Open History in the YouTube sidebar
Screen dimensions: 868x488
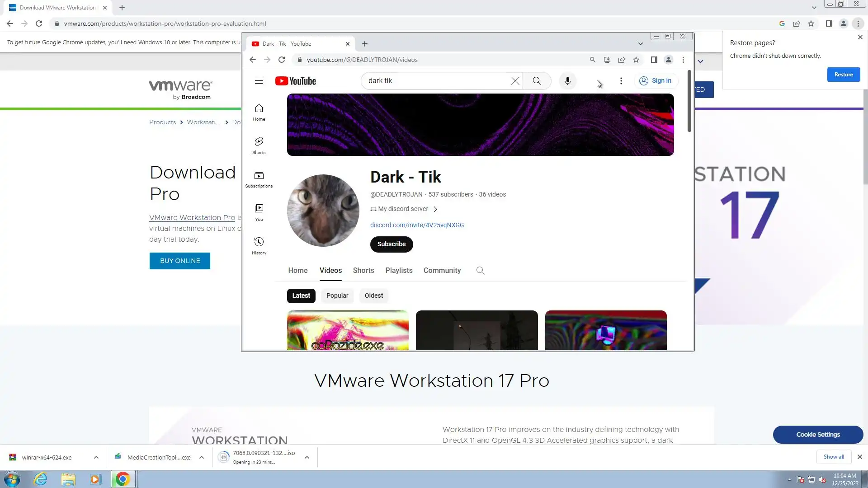point(259,246)
